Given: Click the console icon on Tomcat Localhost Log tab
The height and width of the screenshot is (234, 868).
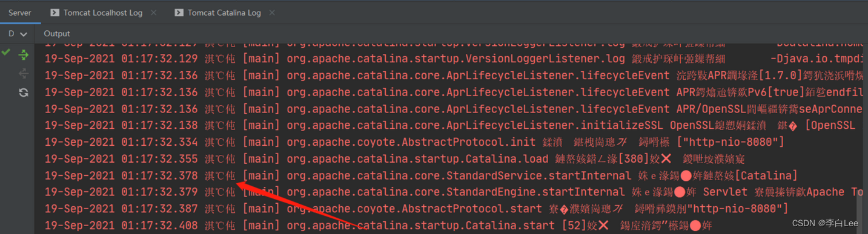Looking at the screenshot, I should pos(55,12).
